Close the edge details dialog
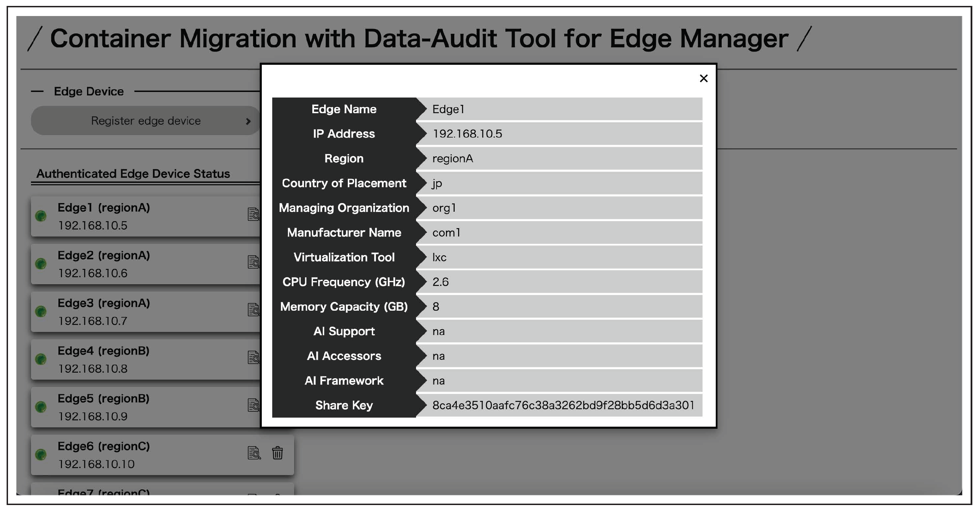The image size is (980, 512). 704,78
